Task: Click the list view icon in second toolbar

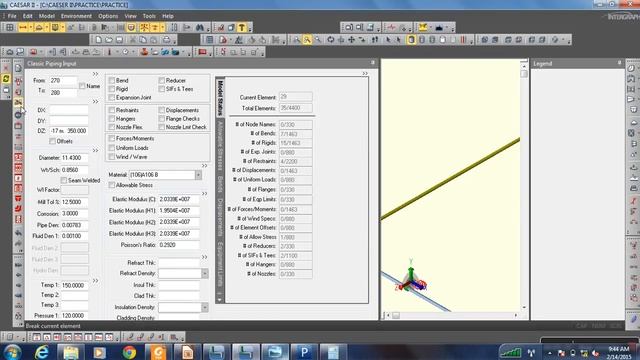Action: (x=209, y=40)
